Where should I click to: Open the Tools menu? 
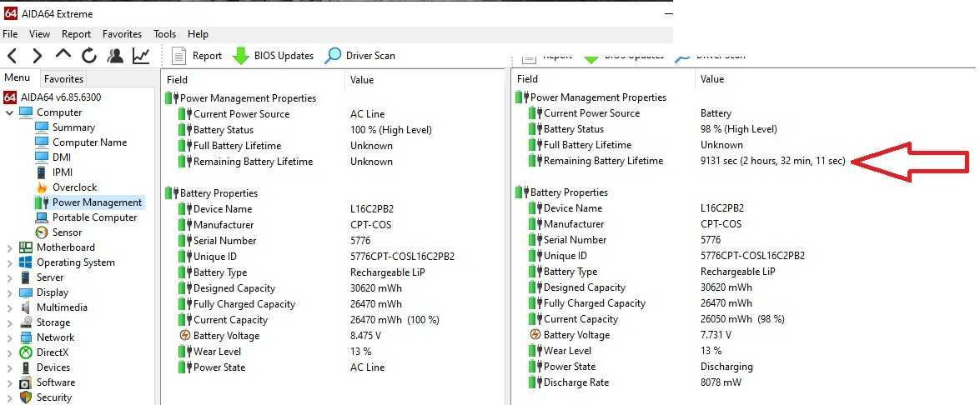[165, 34]
